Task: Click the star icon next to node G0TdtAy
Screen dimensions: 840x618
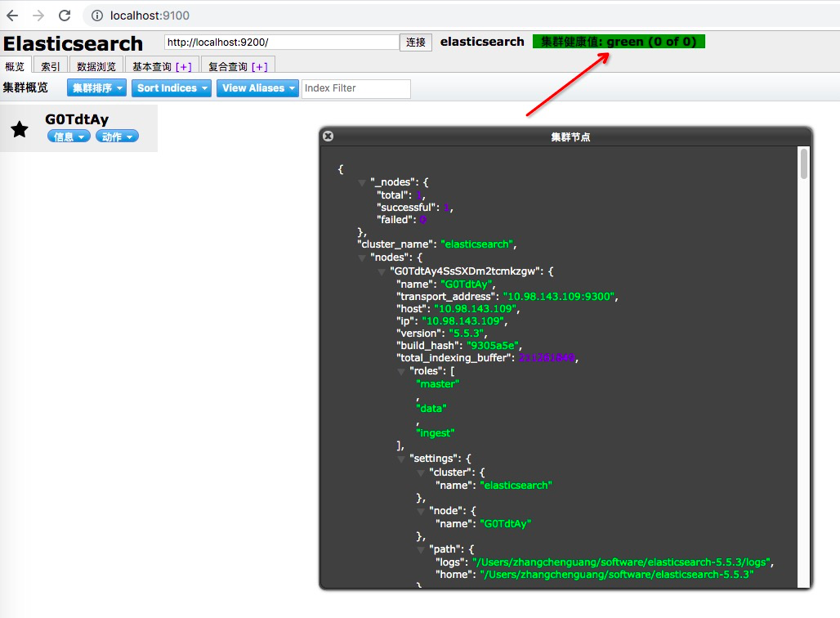Action: pyautogui.click(x=20, y=128)
